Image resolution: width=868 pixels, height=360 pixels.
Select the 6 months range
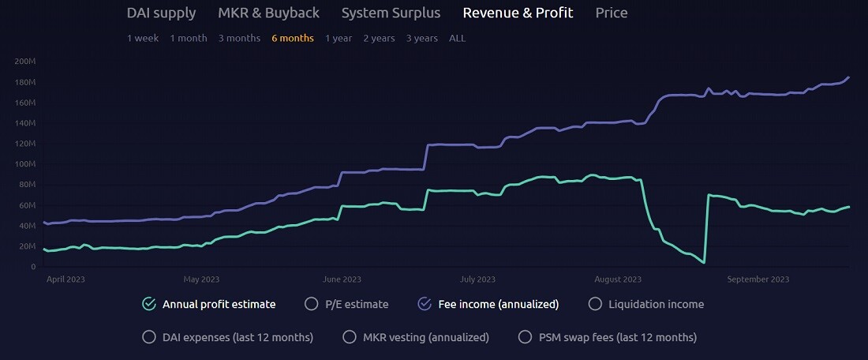(293, 38)
